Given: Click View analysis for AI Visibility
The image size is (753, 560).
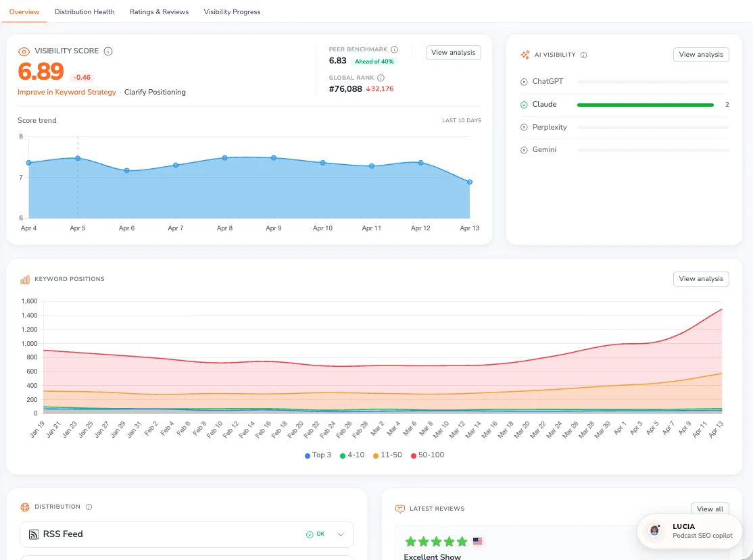Looking at the screenshot, I should point(701,55).
